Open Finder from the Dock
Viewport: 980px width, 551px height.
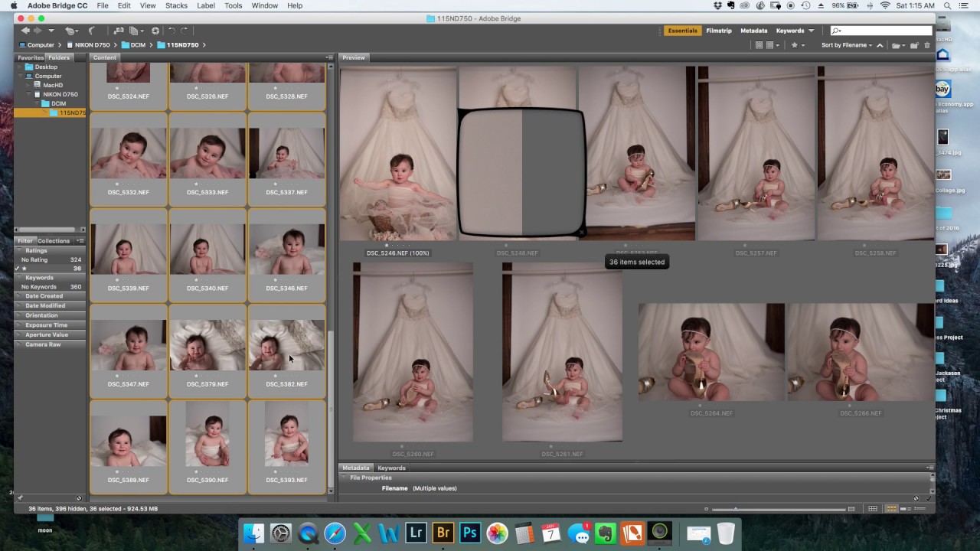(x=253, y=533)
